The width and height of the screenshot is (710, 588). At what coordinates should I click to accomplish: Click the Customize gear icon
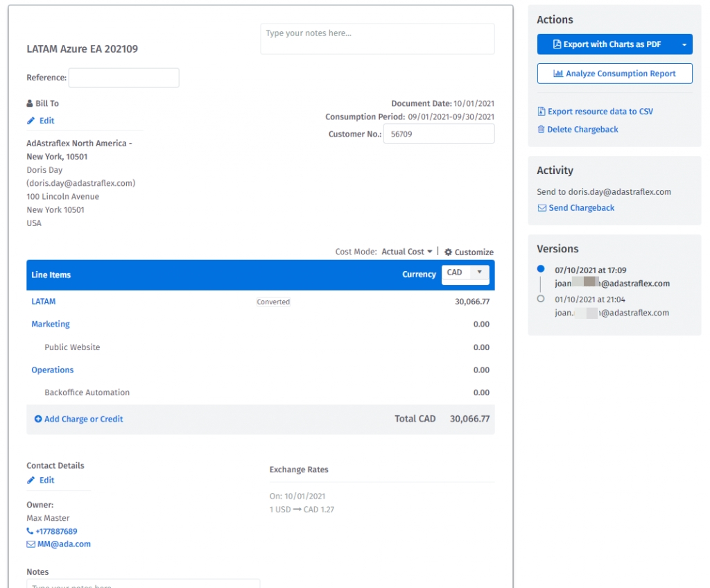click(x=448, y=252)
